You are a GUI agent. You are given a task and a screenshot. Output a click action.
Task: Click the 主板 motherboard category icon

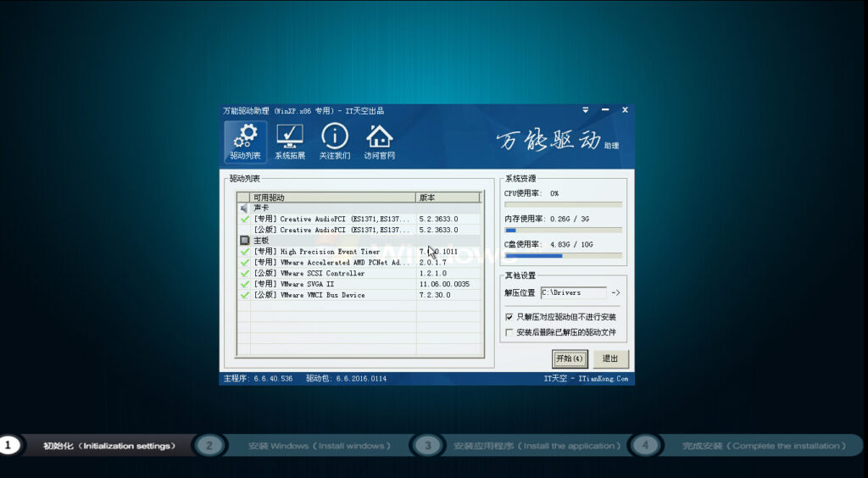click(244, 241)
